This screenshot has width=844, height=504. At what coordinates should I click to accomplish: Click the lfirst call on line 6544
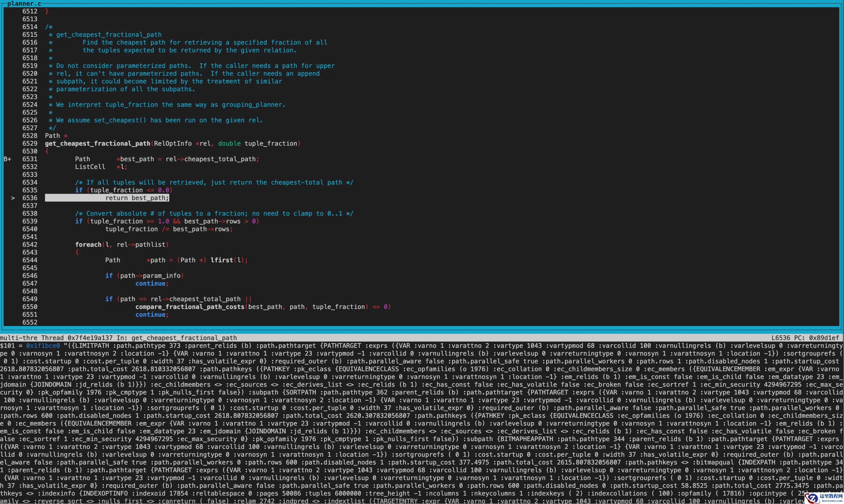pyautogui.click(x=221, y=260)
